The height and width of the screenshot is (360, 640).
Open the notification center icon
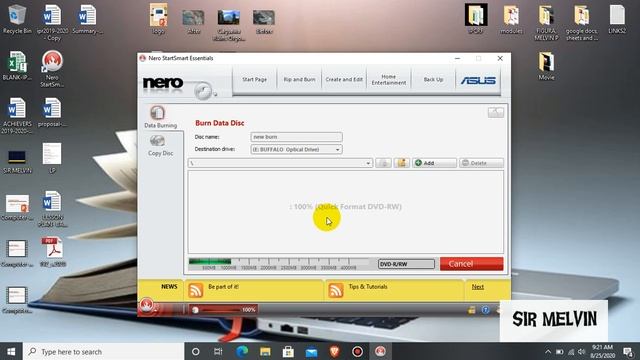(628, 351)
